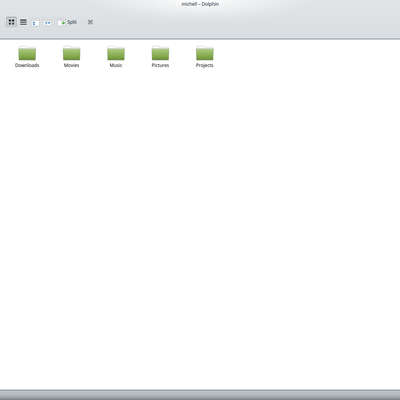
Task: Click toolbar icon with horizontal blue dots
Action: coord(47,23)
